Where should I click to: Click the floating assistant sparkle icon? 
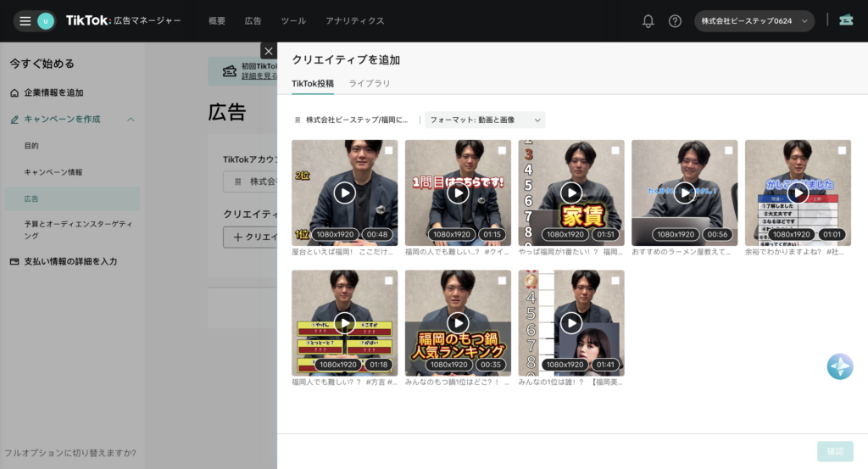tap(840, 366)
